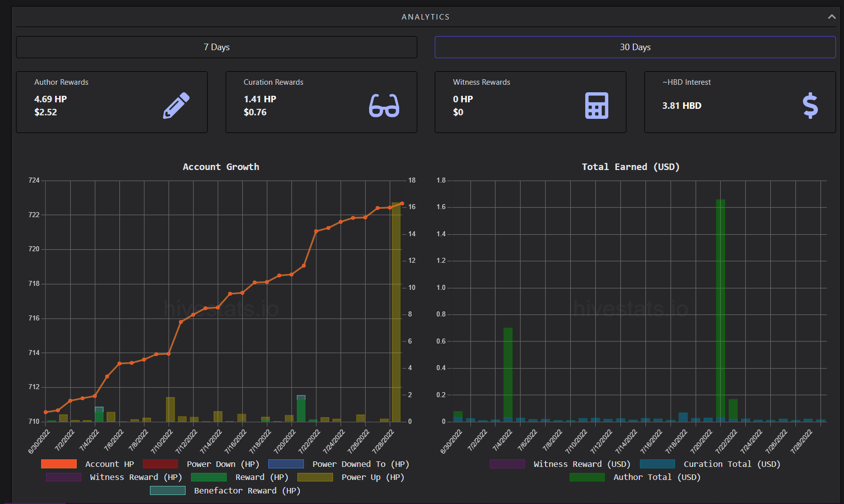Switch to the 7 Days tab
The height and width of the screenshot is (504, 844).
217,47
